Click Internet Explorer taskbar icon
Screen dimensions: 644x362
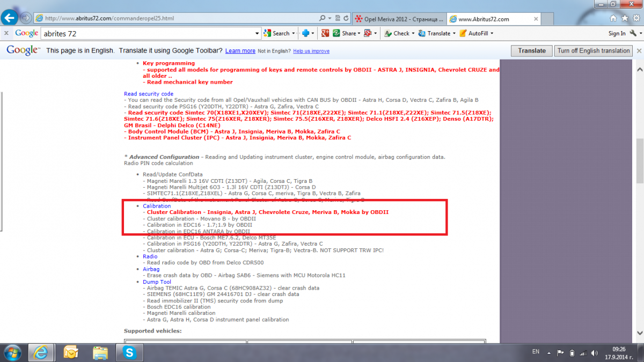(41, 352)
